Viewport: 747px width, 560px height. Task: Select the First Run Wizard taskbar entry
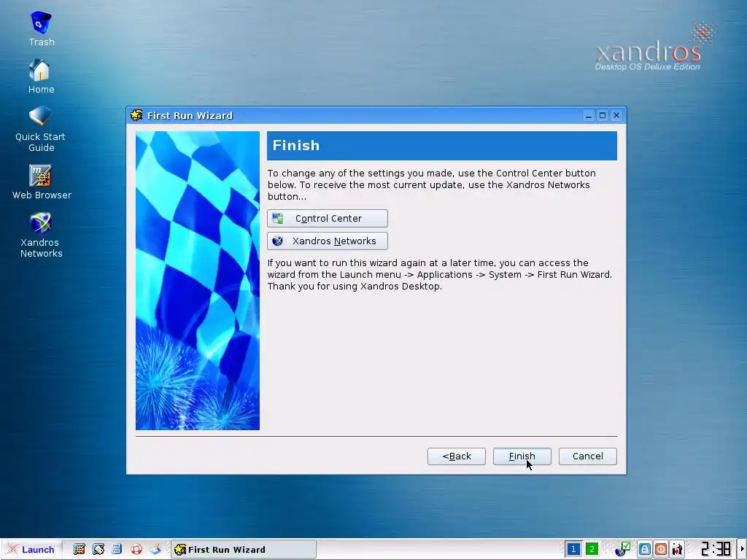coord(244,550)
